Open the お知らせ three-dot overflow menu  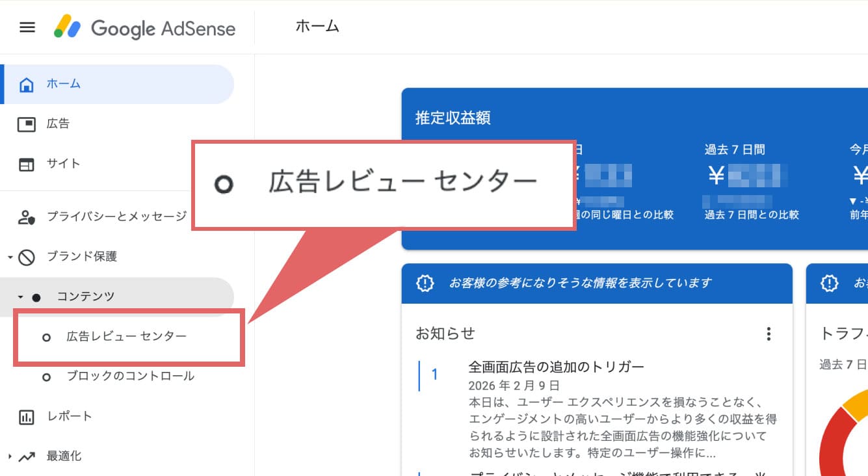point(769,334)
